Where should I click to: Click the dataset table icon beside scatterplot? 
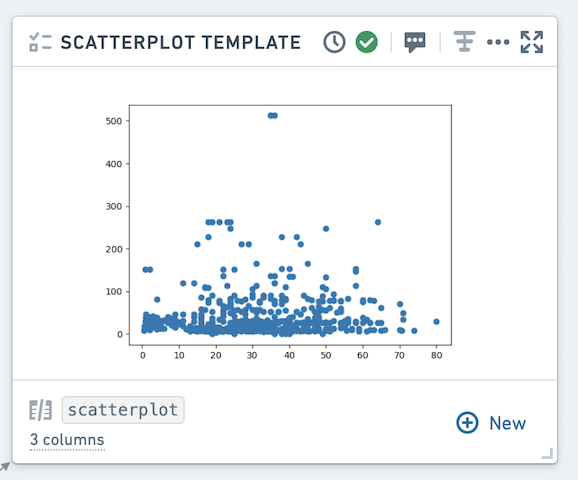point(41,410)
